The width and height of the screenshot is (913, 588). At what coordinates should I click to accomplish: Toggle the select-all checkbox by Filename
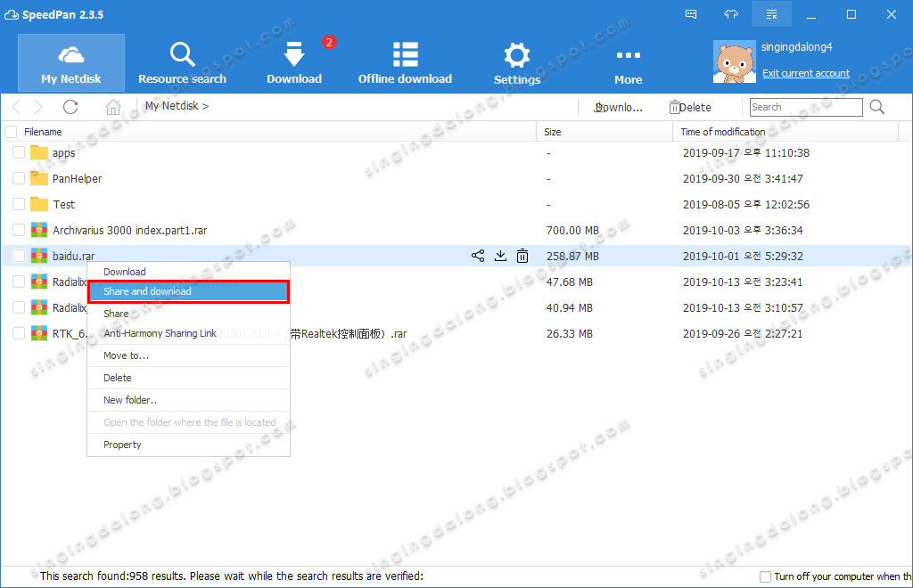coord(11,132)
